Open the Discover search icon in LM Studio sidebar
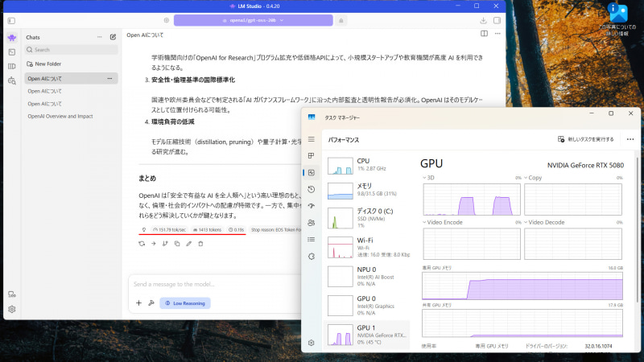 point(12,80)
